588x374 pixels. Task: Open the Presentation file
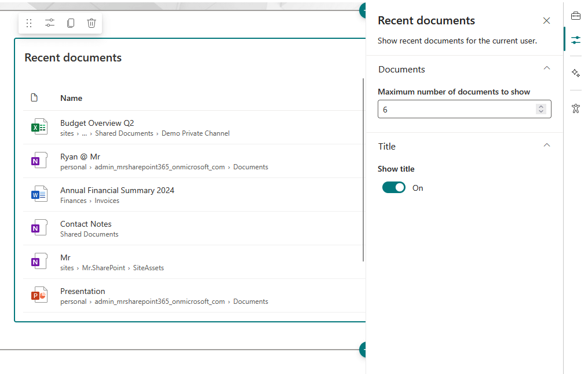tap(82, 291)
